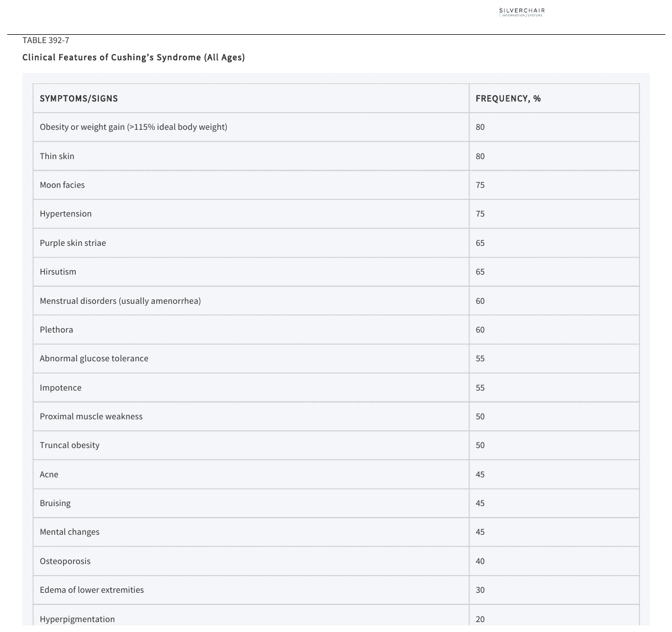Select the TABLE 392-7 label

(x=46, y=40)
